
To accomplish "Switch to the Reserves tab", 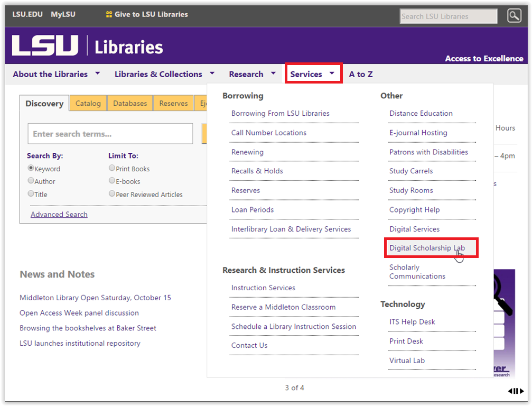I will pyautogui.click(x=173, y=103).
